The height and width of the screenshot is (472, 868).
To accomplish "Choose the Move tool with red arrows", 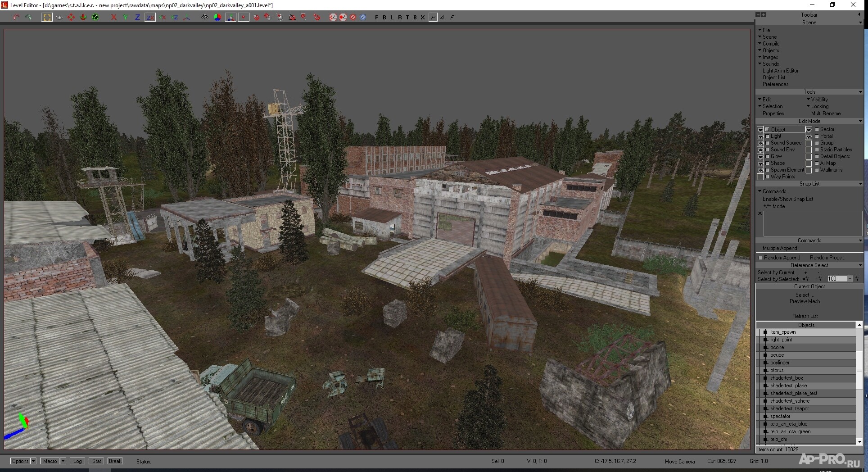I will [71, 17].
